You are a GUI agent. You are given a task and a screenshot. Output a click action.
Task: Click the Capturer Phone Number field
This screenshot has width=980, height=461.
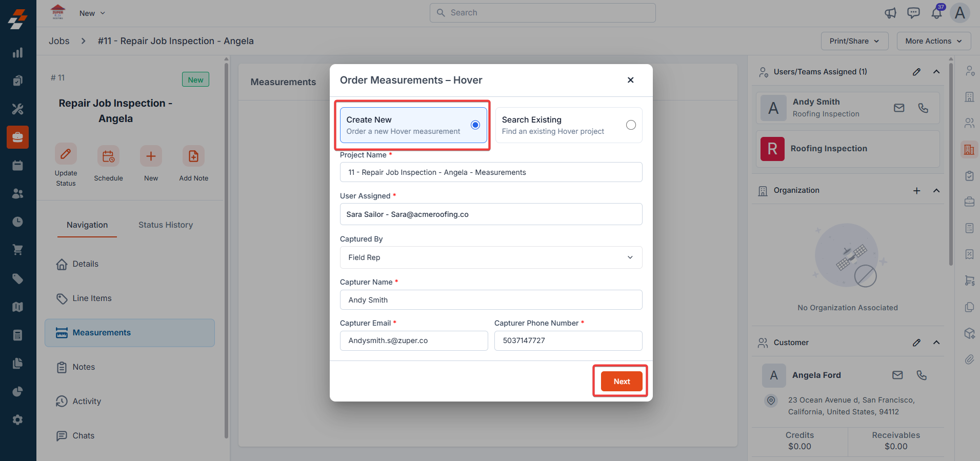(568, 340)
